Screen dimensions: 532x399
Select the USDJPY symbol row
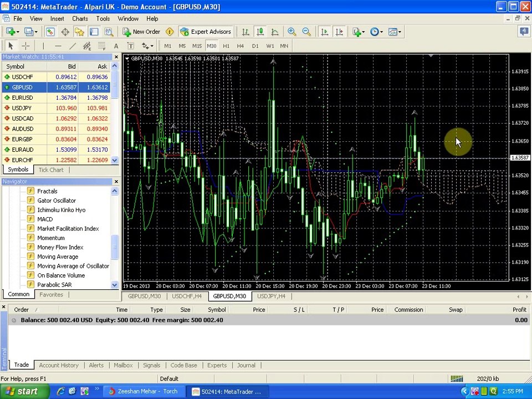click(x=57, y=108)
